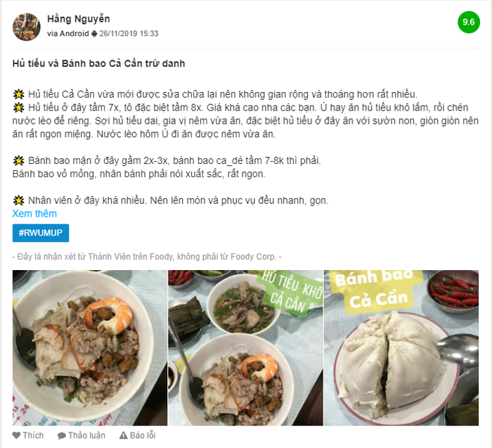Screen dimensions: 492x448
Task: Open the Bánh bao Cả Cần photo
Action: (401, 348)
